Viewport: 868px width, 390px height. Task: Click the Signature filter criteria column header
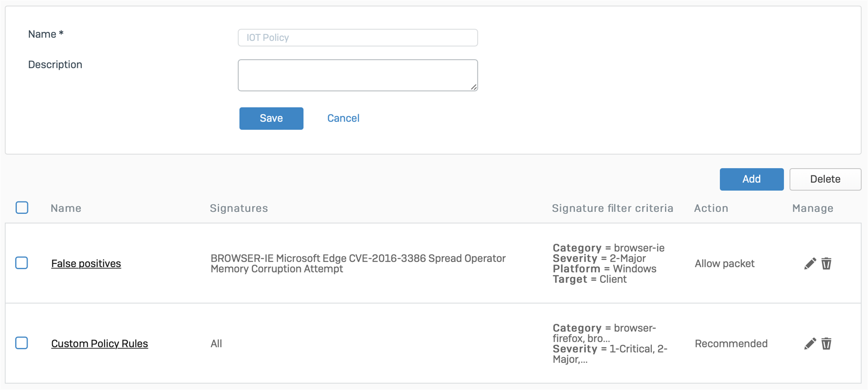(x=613, y=208)
